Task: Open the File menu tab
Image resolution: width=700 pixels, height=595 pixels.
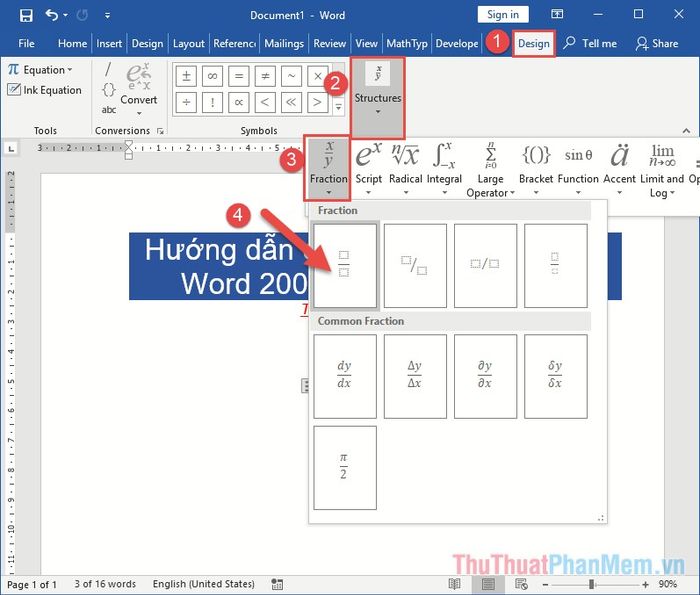Action: pyautogui.click(x=27, y=44)
